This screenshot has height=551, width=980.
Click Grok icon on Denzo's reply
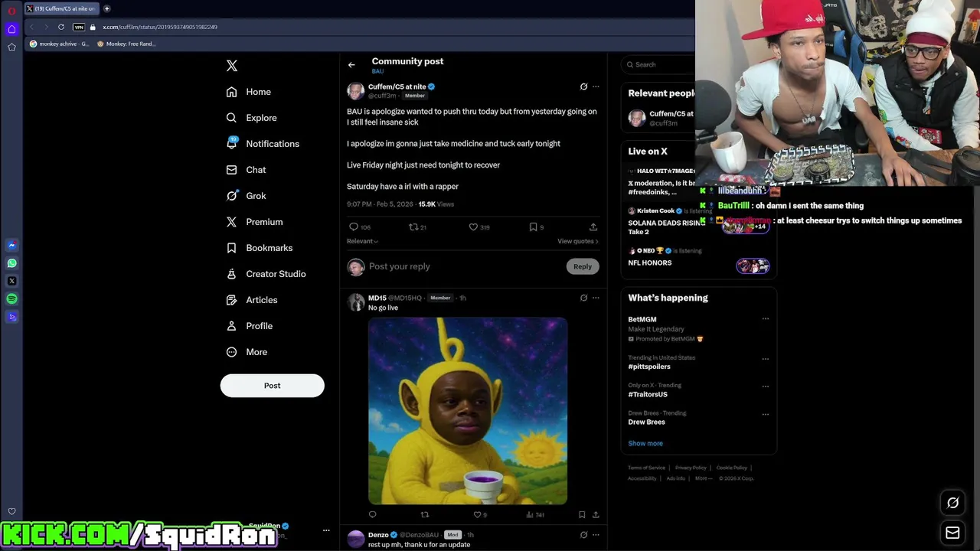pos(583,535)
